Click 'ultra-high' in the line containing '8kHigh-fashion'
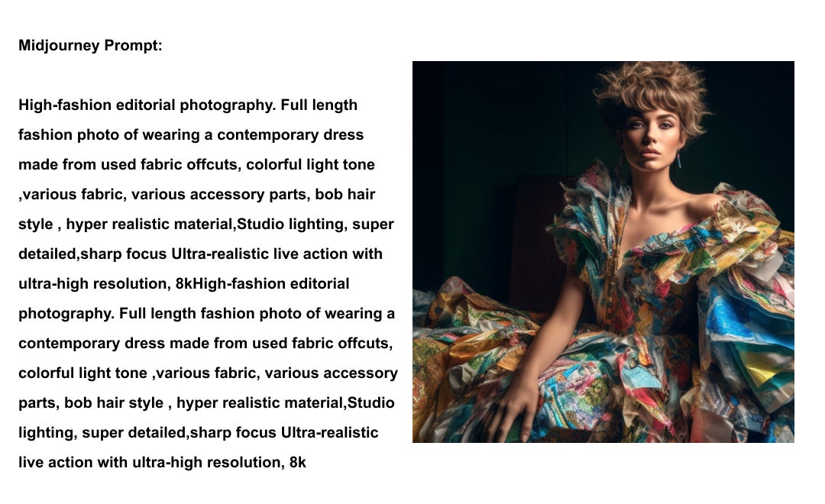Screen dimensions: 825x504 (x=53, y=283)
